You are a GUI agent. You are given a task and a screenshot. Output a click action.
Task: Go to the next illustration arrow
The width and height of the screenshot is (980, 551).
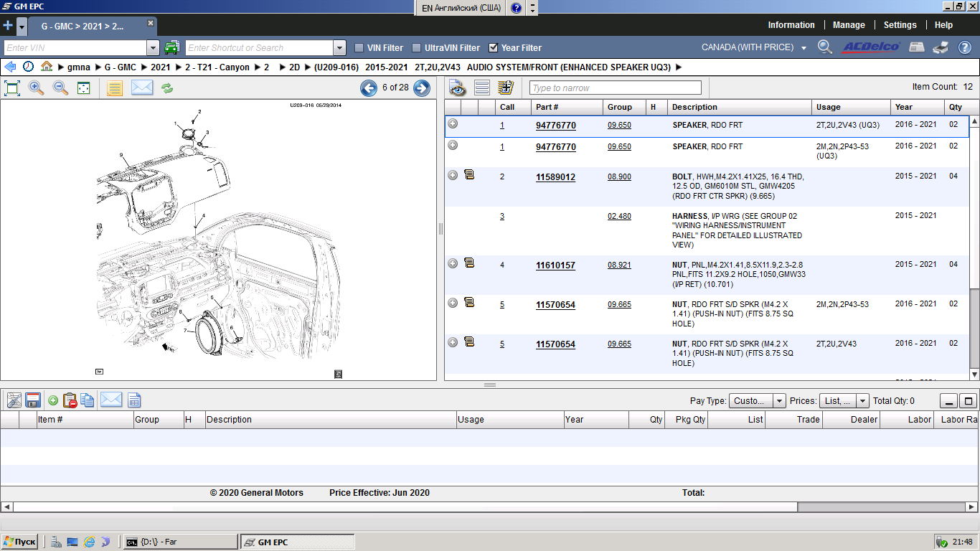[422, 88]
